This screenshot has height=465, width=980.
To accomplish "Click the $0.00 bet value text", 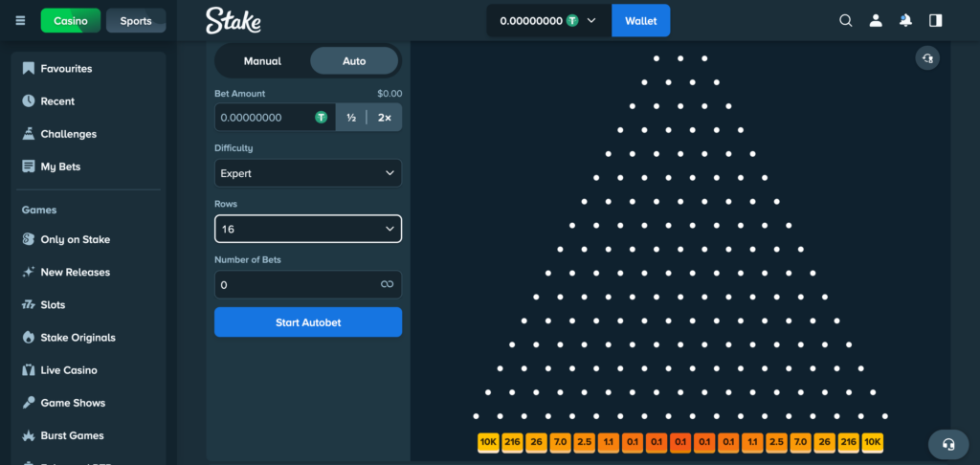I will (390, 93).
